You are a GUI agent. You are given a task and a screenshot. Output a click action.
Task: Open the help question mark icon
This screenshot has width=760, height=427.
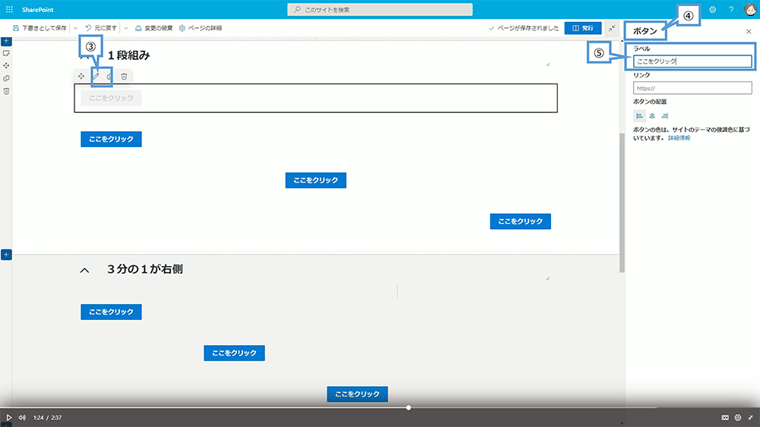point(731,9)
